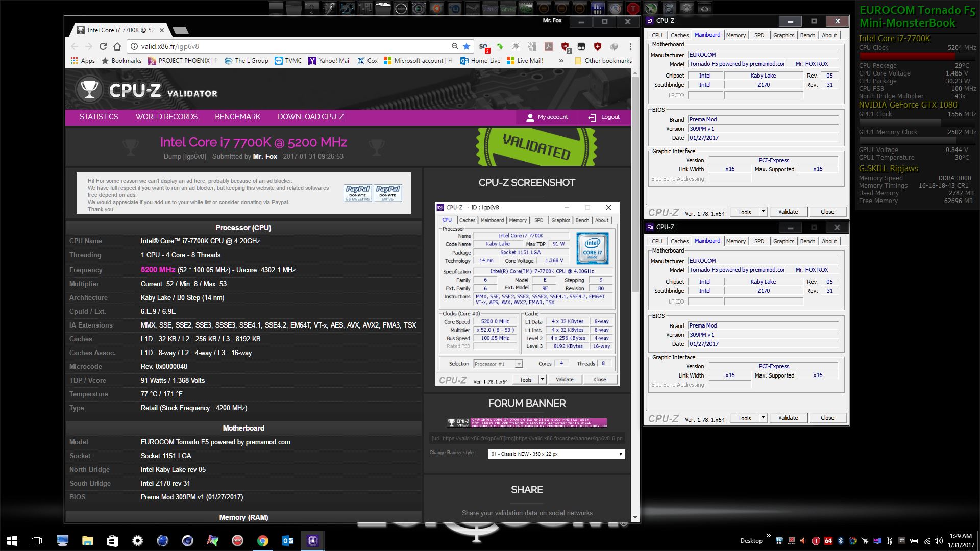Open Chrome's three-dot menu
Viewport: 980px width, 551px height.
[630, 46]
